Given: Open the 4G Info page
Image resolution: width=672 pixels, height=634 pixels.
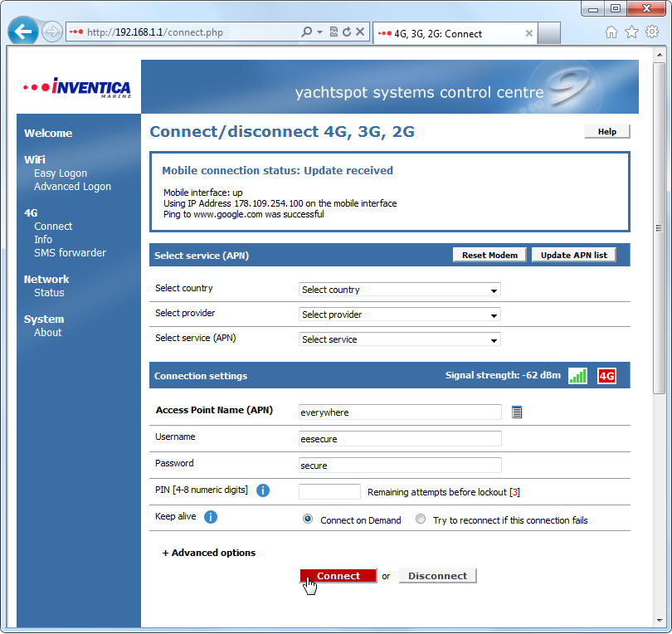Looking at the screenshot, I should click(43, 240).
